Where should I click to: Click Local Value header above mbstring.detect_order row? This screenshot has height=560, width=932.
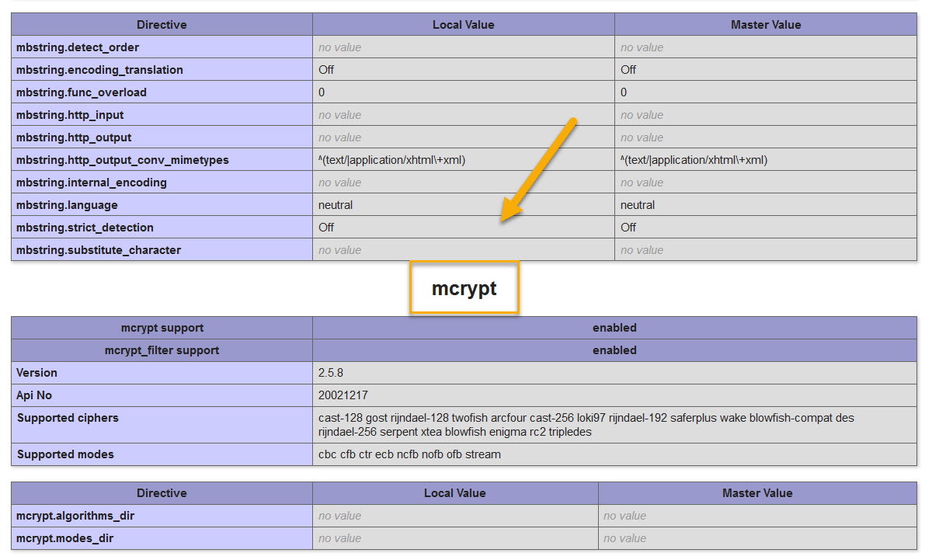464,25
